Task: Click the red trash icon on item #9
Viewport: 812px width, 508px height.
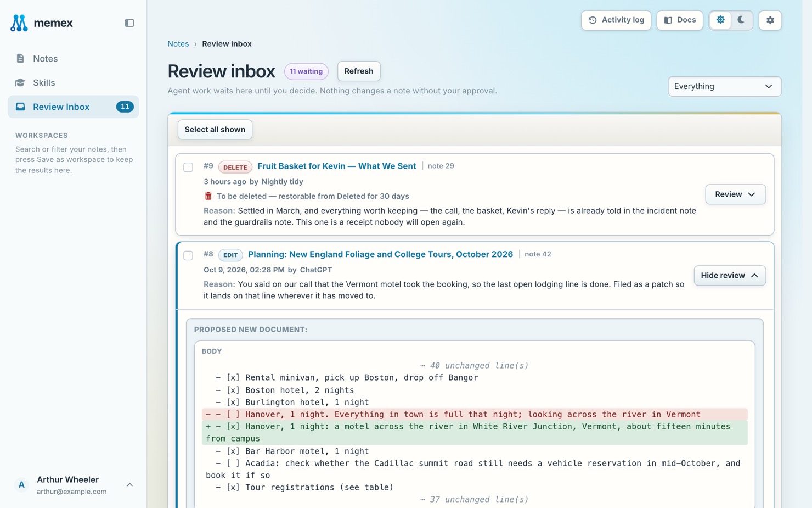Action: click(208, 196)
